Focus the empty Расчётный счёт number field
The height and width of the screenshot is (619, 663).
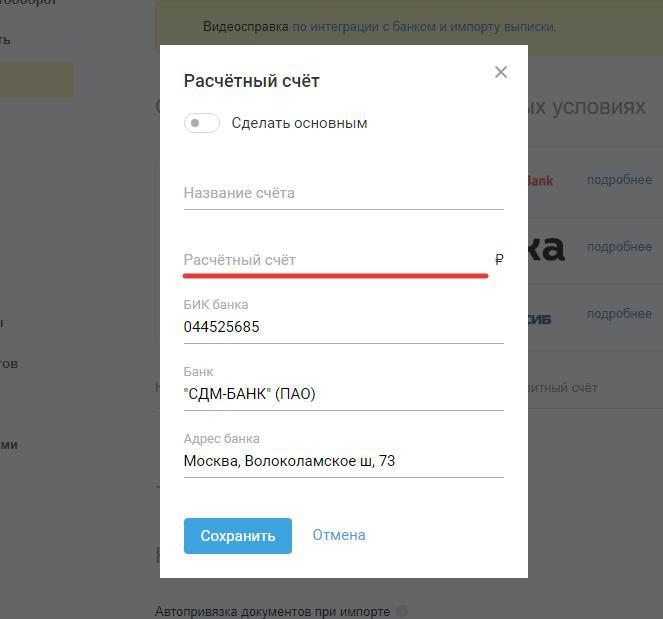(335, 260)
